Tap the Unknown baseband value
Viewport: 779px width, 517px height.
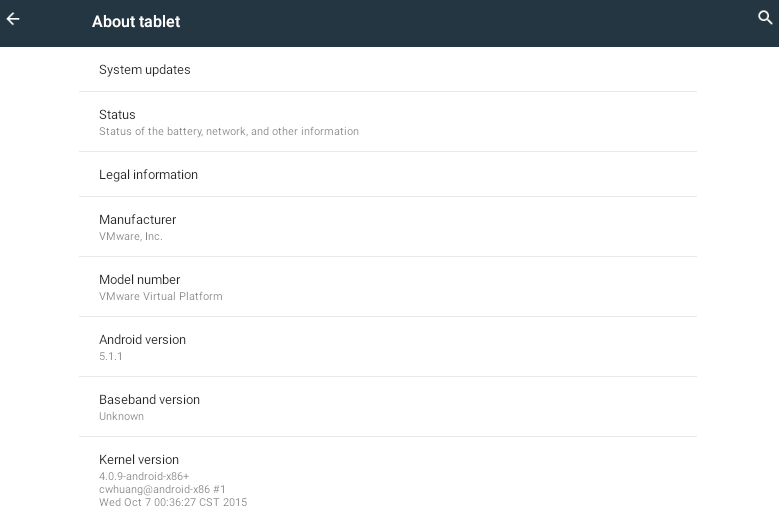121,416
